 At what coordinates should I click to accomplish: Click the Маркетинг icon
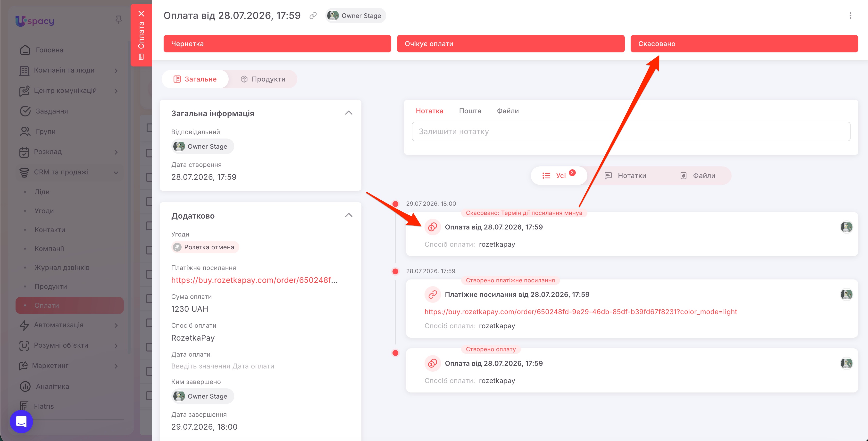[23, 366]
